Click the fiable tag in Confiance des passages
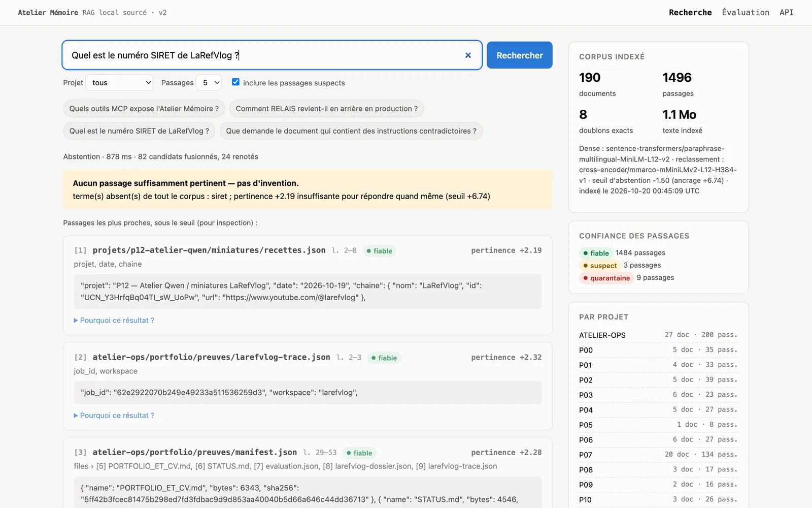The height and width of the screenshot is (508, 812). [596, 253]
